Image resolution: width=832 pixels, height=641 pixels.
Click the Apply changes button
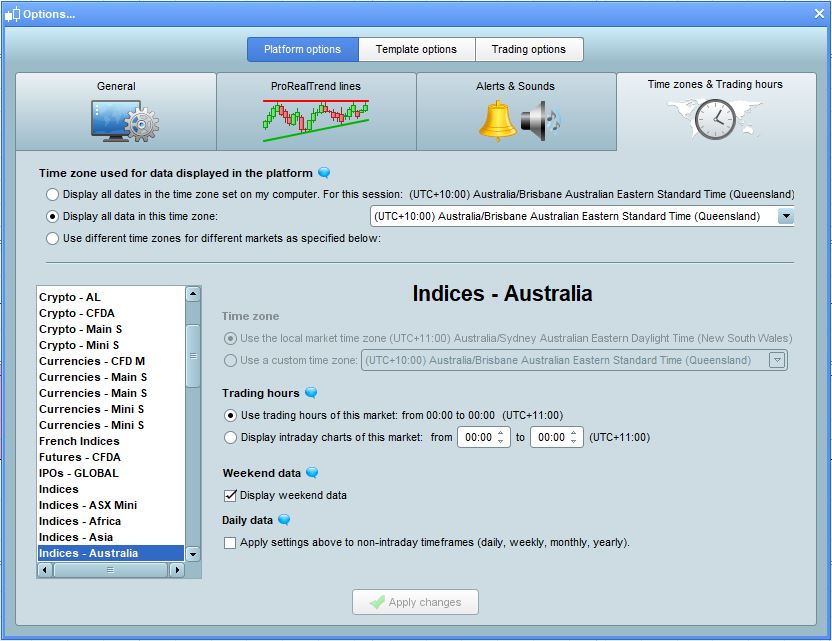click(415, 602)
